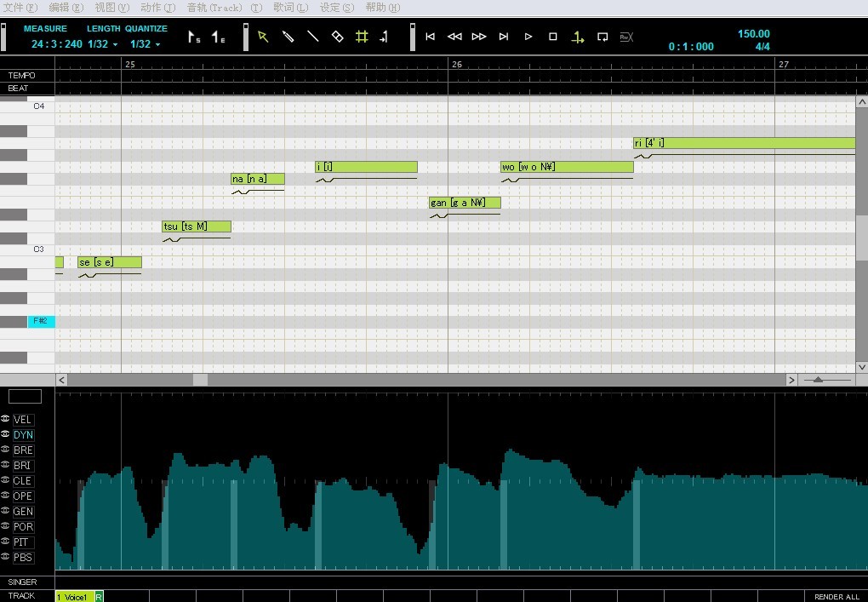Click the RENDER ALL button
This screenshot has width=868, height=602.
pyautogui.click(x=837, y=596)
